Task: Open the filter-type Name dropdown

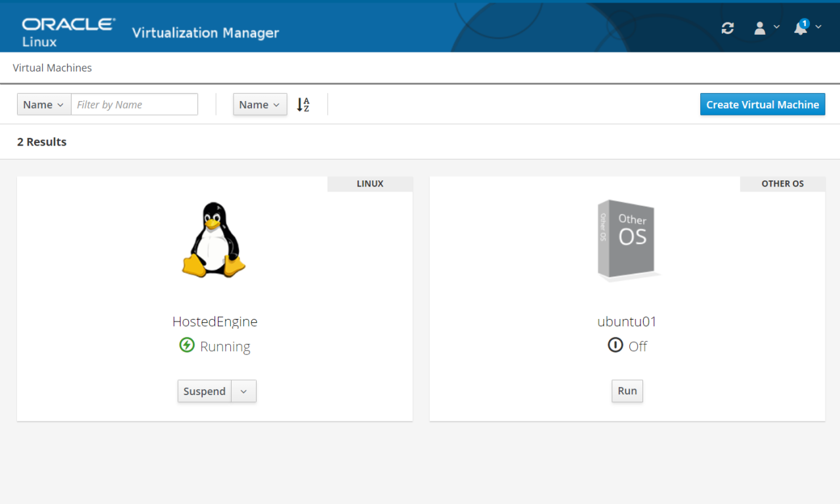Action: pyautogui.click(x=44, y=104)
